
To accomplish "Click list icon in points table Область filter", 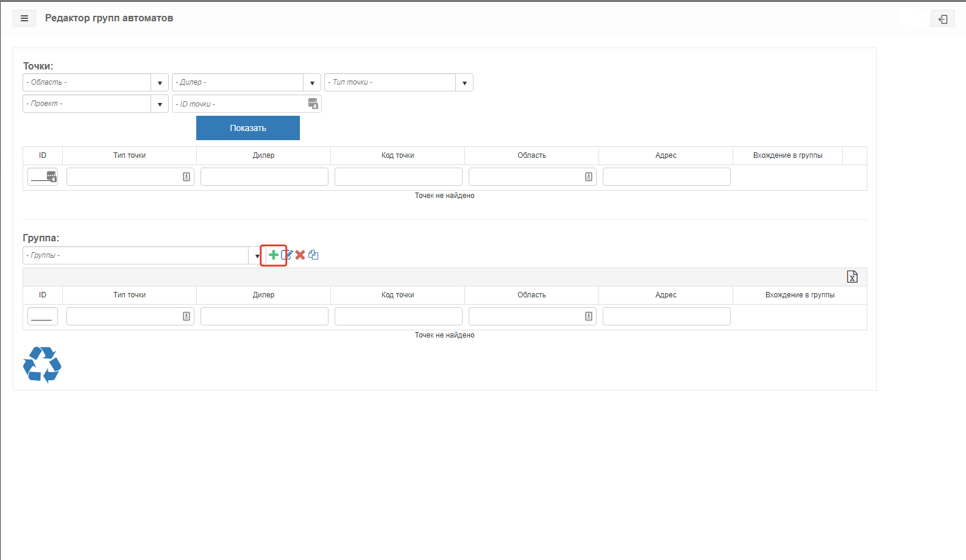I will [589, 177].
